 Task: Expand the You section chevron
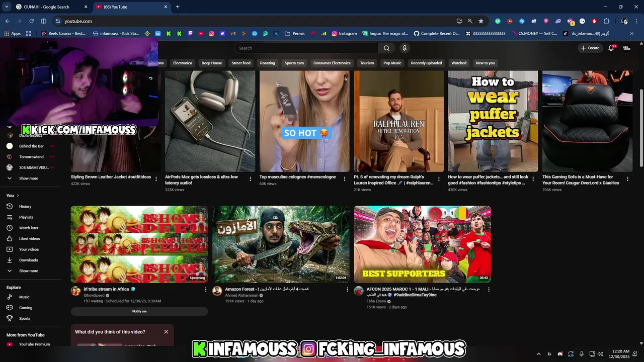[18, 196]
